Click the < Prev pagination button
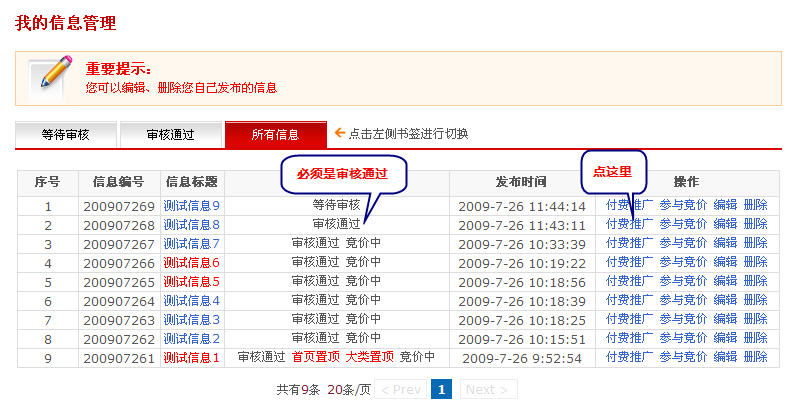 click(x=400, y=389)
